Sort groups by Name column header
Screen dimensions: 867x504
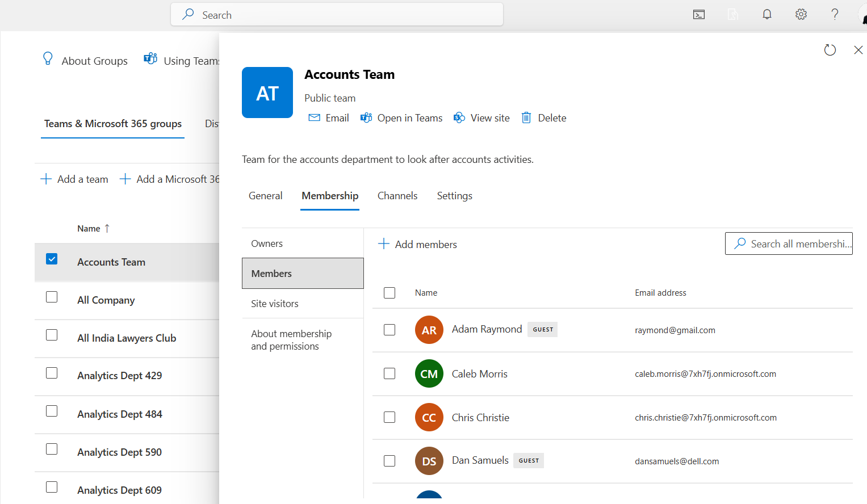tap(89, 229)
